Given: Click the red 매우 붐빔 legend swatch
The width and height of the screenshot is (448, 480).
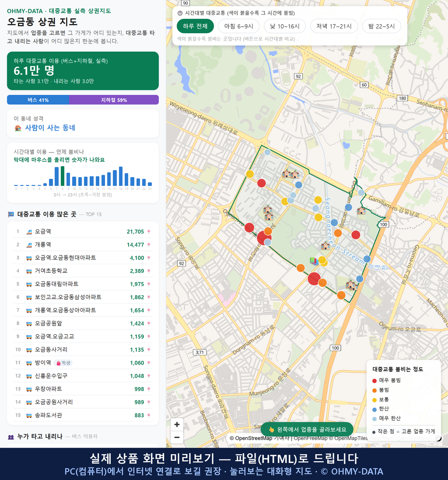Looking at the screenshot, I should pyautogui.click(x=374, y=381).
